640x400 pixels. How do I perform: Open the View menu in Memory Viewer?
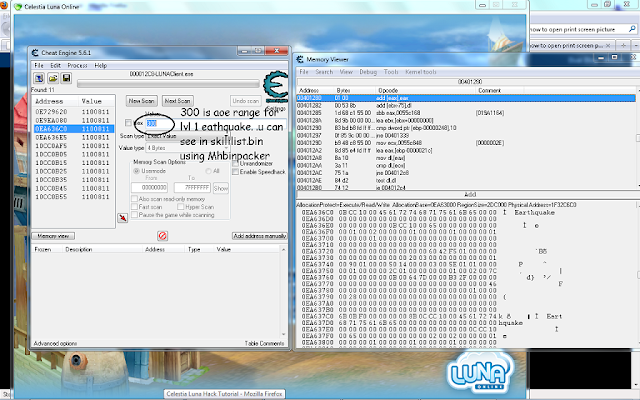coord(346,72)
